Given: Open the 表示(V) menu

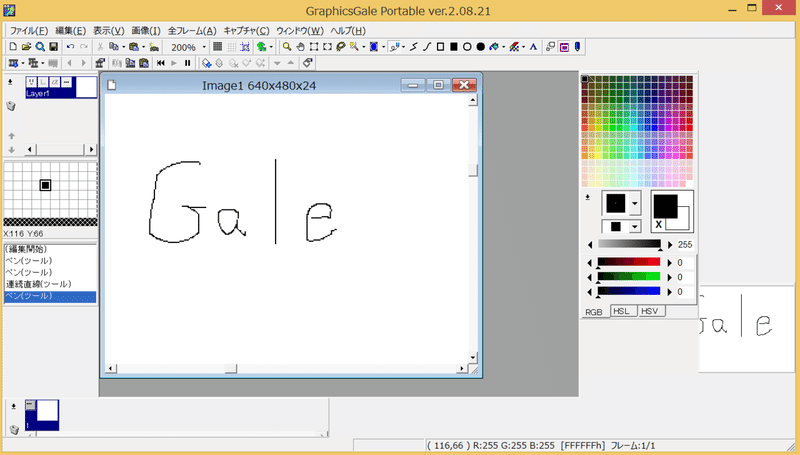Looking at the screenshot, I should 109,31.
